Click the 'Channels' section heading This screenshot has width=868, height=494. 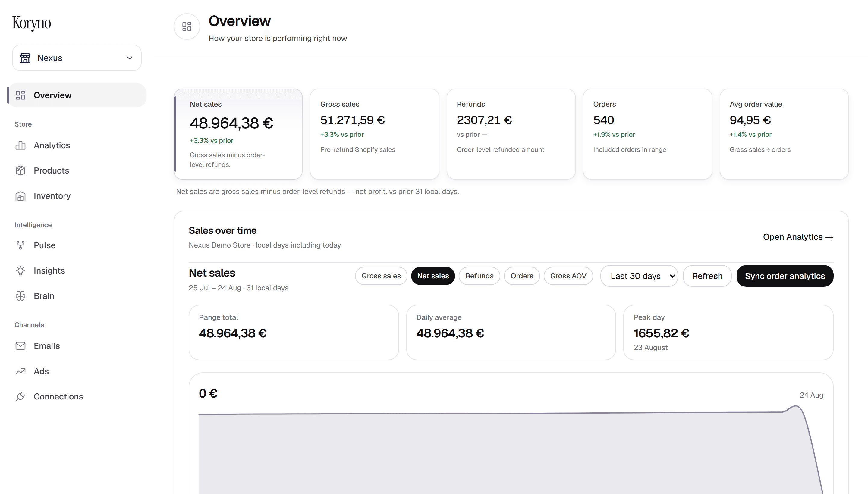pos(29,325)
